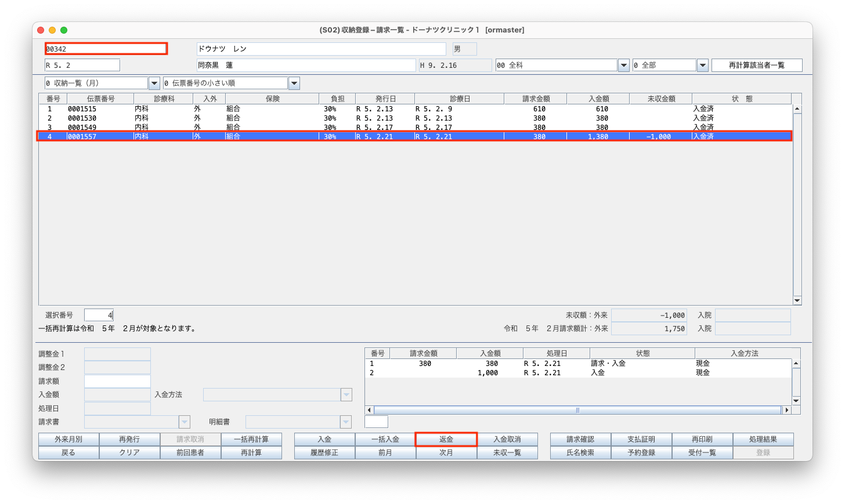This screenshot has width=845, height=504.
Task: Click the patient ID field 00342
Action: tap(106, 49)
